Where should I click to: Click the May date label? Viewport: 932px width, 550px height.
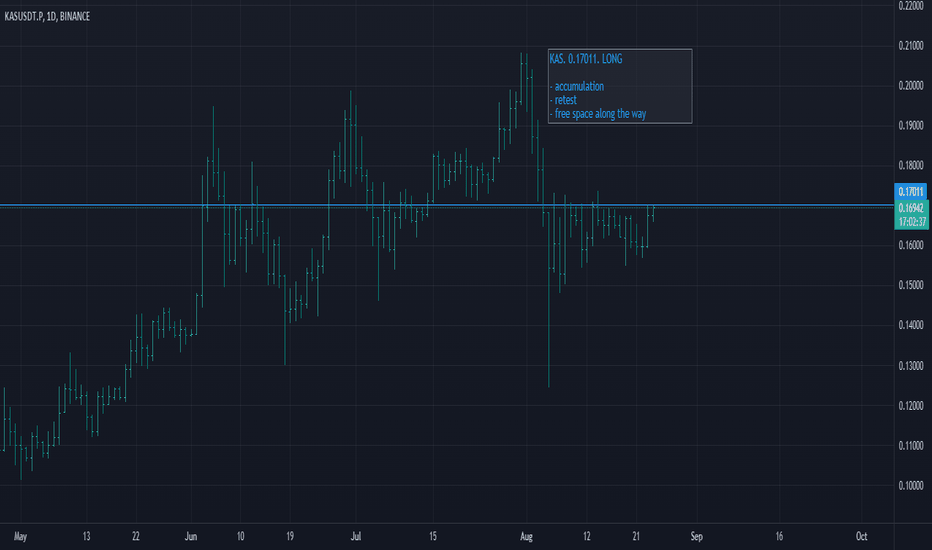[x=20, y=536]
